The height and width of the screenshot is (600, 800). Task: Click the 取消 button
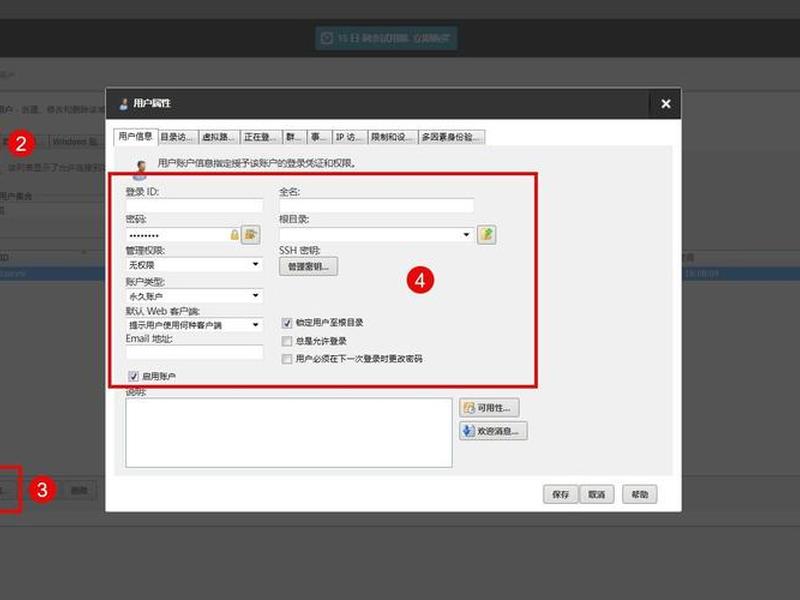click(x=597, y=494)
